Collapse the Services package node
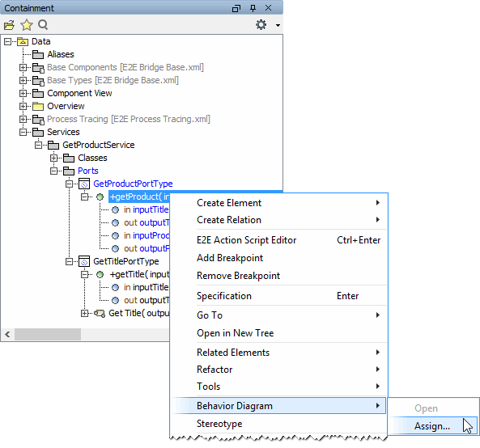 click(x=23, y=132)
